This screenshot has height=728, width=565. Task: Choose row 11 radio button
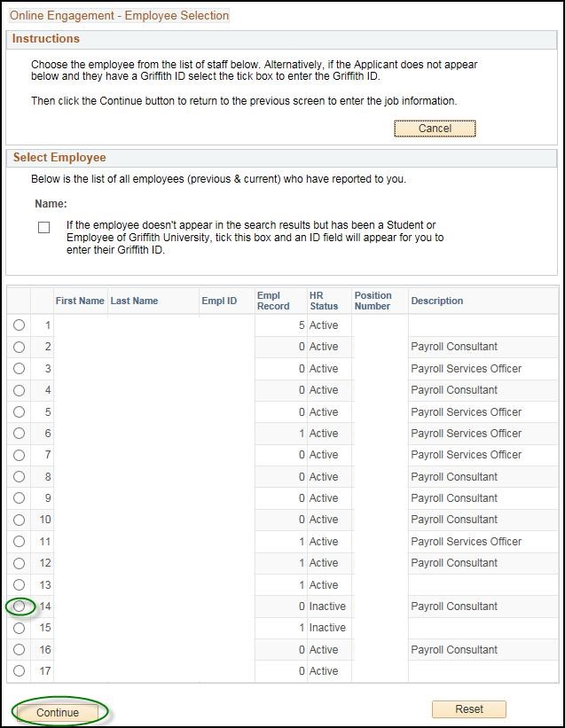(x=19, y=542)
